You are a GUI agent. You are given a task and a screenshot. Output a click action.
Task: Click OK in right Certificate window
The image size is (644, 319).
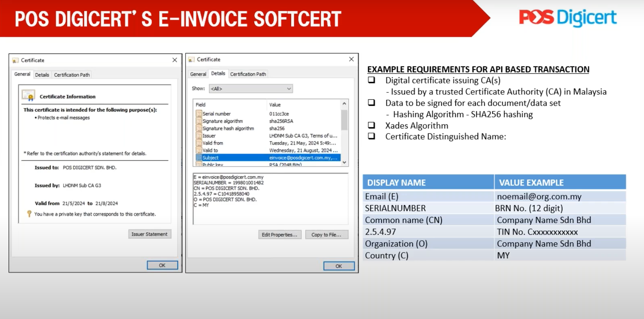coord(339,266)
